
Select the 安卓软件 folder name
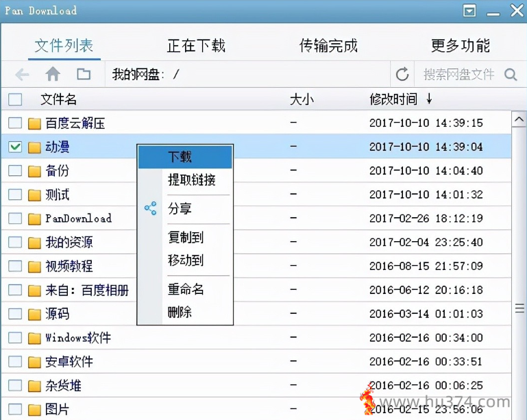coord(69,362)
